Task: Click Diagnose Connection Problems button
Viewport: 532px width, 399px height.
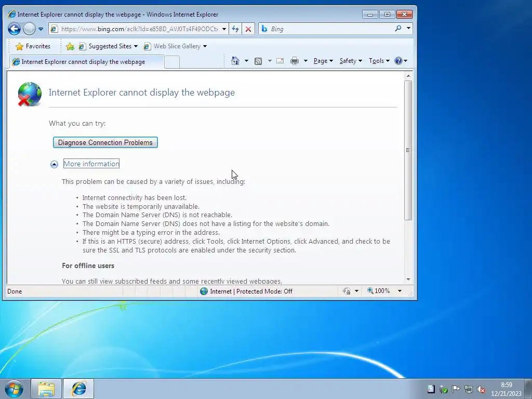Action: coord(105,142)
